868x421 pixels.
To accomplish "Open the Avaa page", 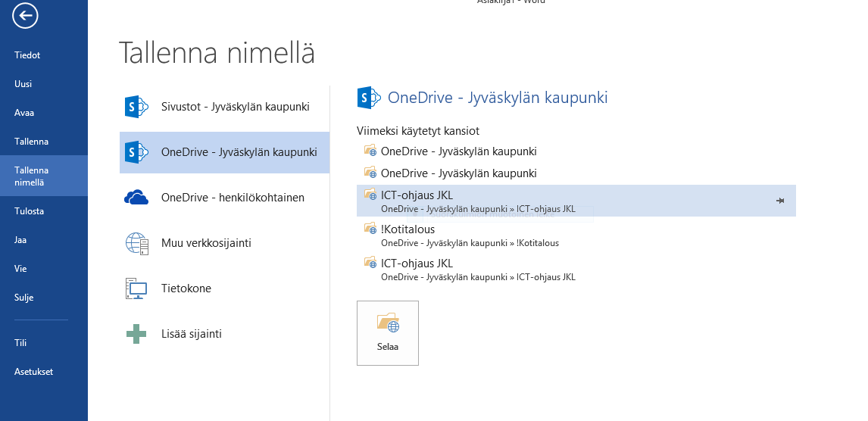I will pos(24,113).
